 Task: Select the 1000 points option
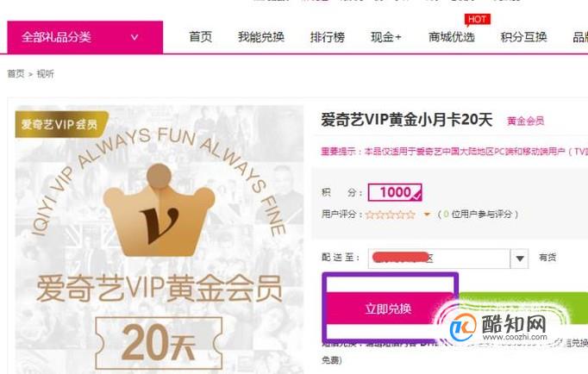[x=395, y=193]
